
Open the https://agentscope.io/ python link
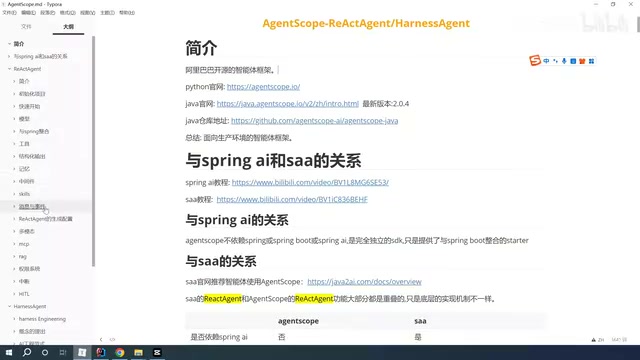(x=263, y=87)
